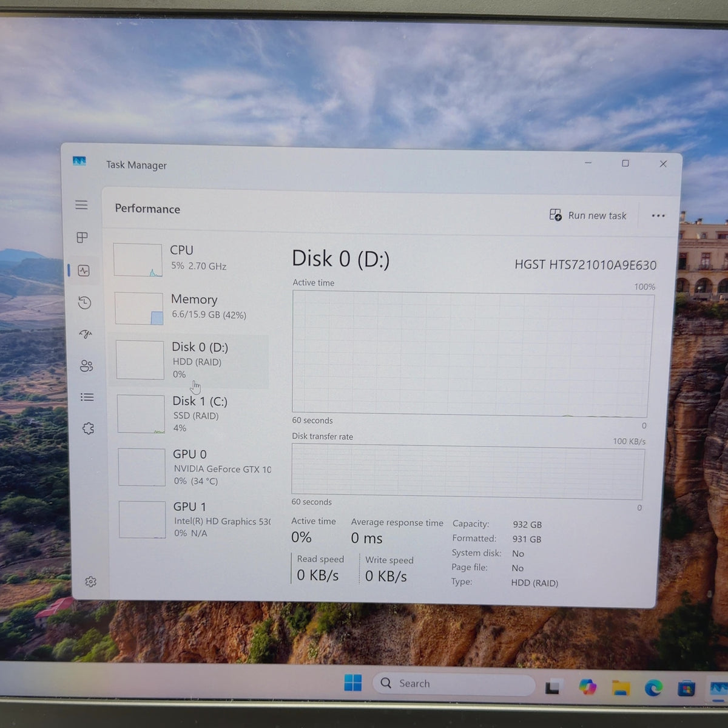Select CPU in the performance list
Image resolution: width=728 pixels, height=728 pixels.
coord(189,260)
